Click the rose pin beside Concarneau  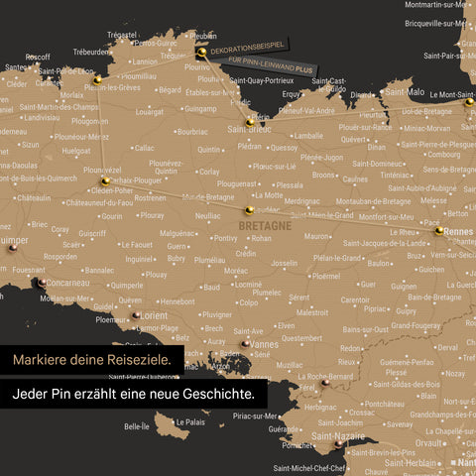tap(43, 283)
